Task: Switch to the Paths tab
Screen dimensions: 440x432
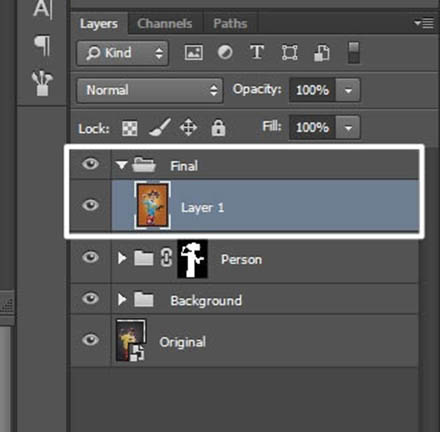Action: (x=230, y=24)
